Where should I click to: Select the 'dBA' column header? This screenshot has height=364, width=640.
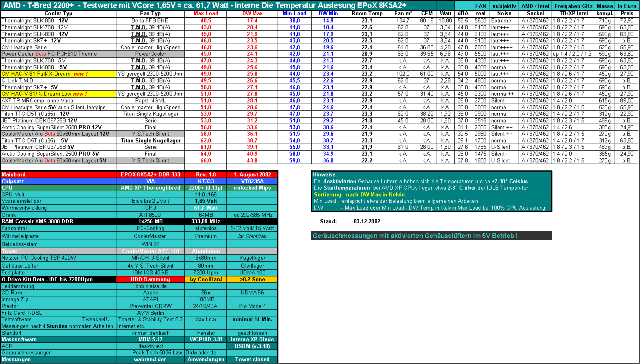463,14
